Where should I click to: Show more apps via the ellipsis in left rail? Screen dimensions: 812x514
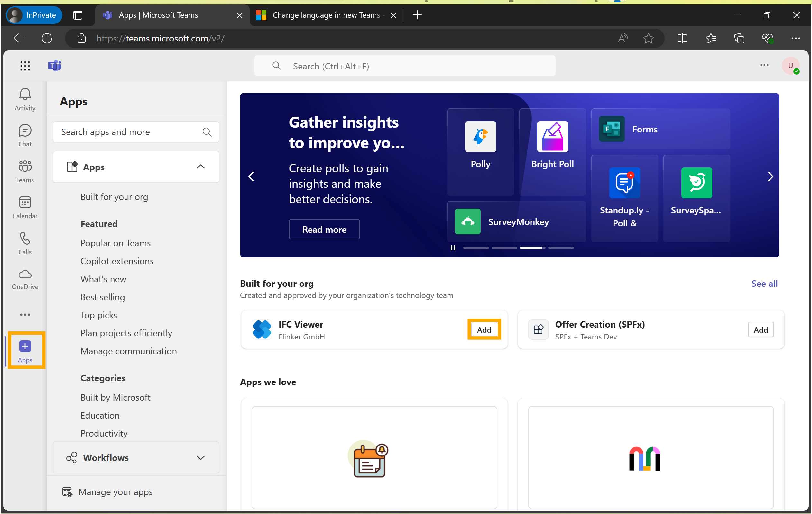[x=25, y=315]
